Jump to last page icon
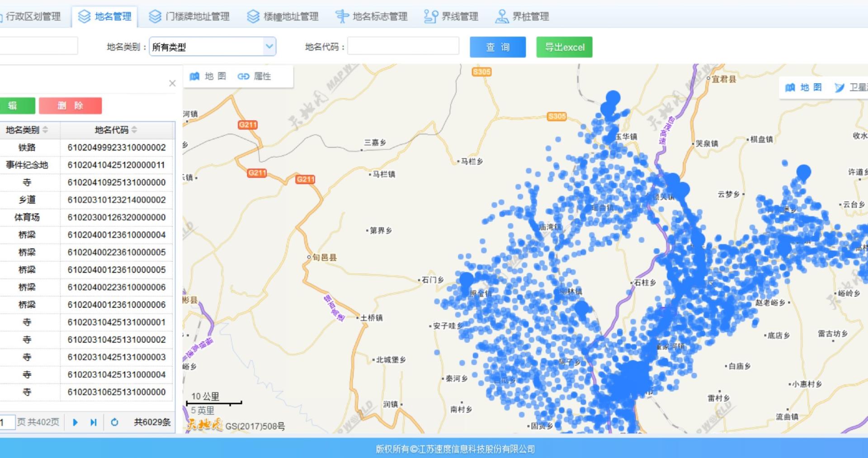The width and height of the screenshot is (868, 458). pyautogui.click(x=94, y=422)
